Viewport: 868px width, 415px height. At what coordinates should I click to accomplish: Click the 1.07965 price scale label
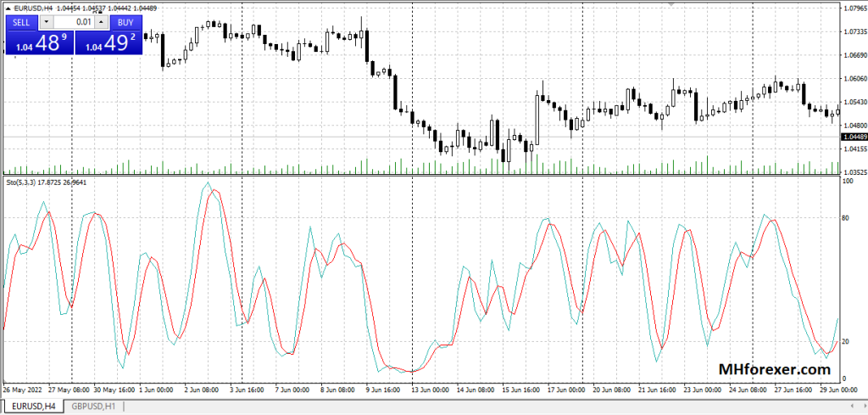(x=854, y=9)
